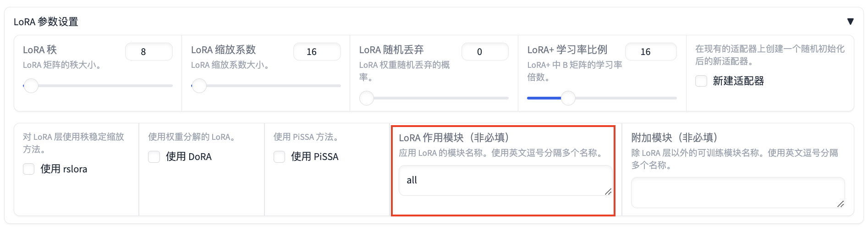
Task: Check the 使用 PiSSA option
Action: click(280, 157)
